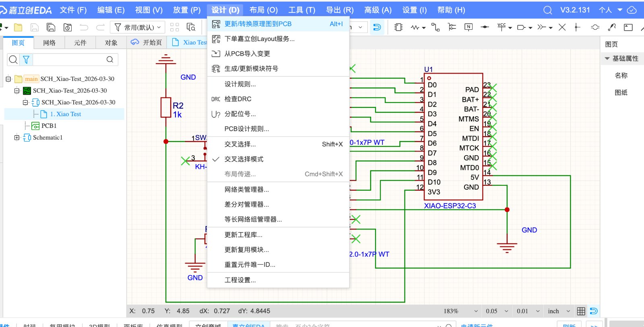
Task: Click the save all icon in toolbar
Action: point(51,27)
